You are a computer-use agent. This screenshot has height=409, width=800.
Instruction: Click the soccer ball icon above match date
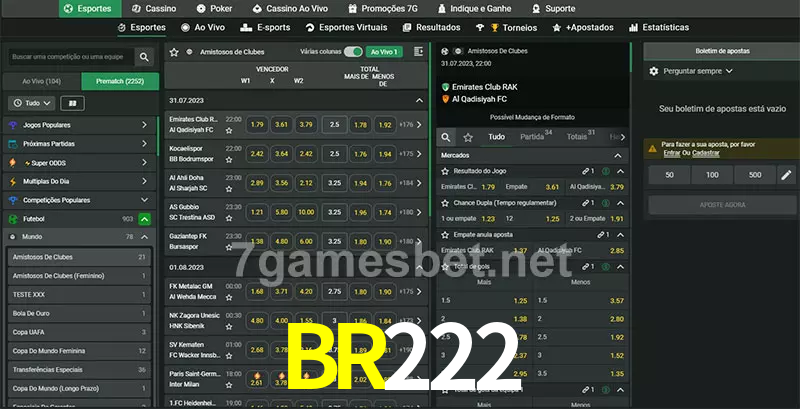point(444,52)
